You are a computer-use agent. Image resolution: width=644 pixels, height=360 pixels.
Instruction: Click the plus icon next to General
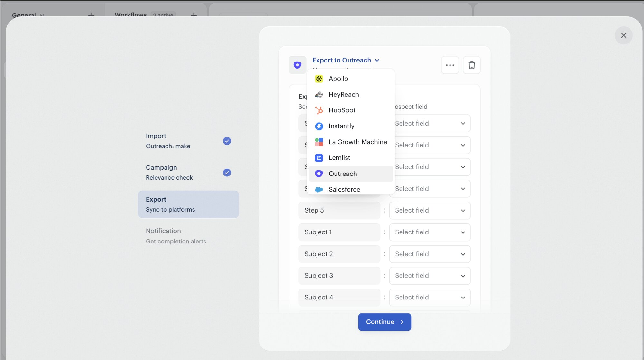91,15
